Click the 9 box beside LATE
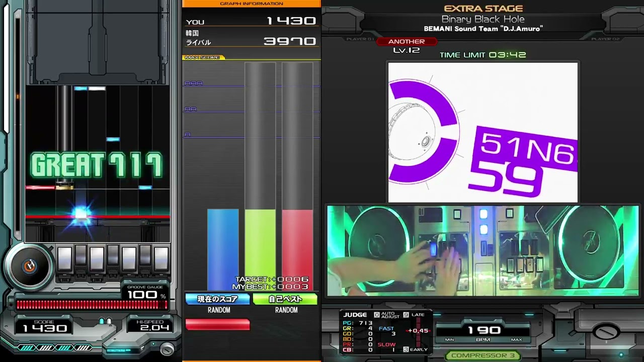644x362 pixels. [406, 315]
